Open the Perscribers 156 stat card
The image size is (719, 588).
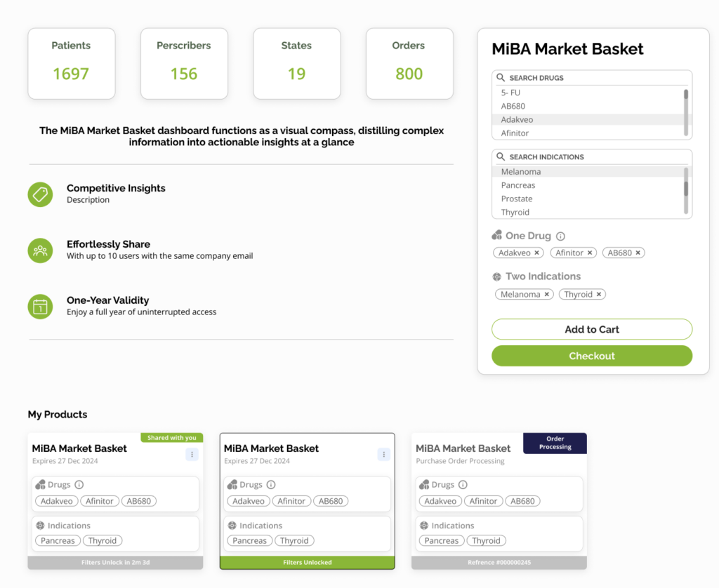point(185,64)
